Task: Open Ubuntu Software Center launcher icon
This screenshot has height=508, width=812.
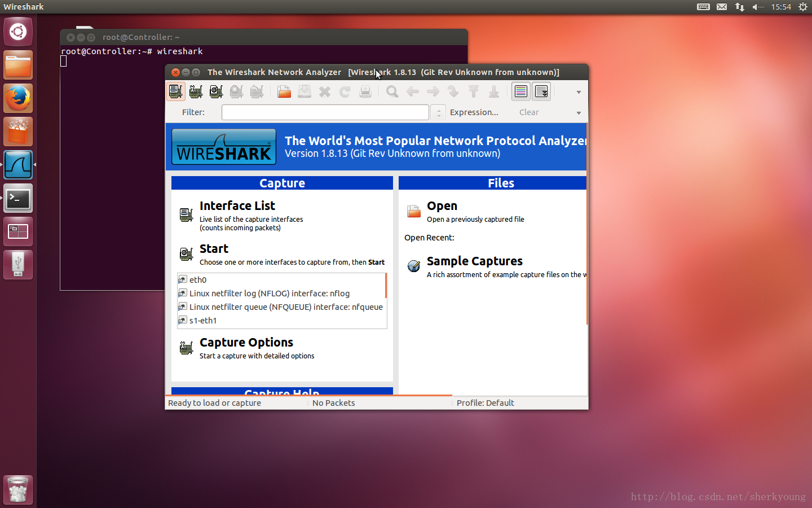Action: click(x=18, y=132)
